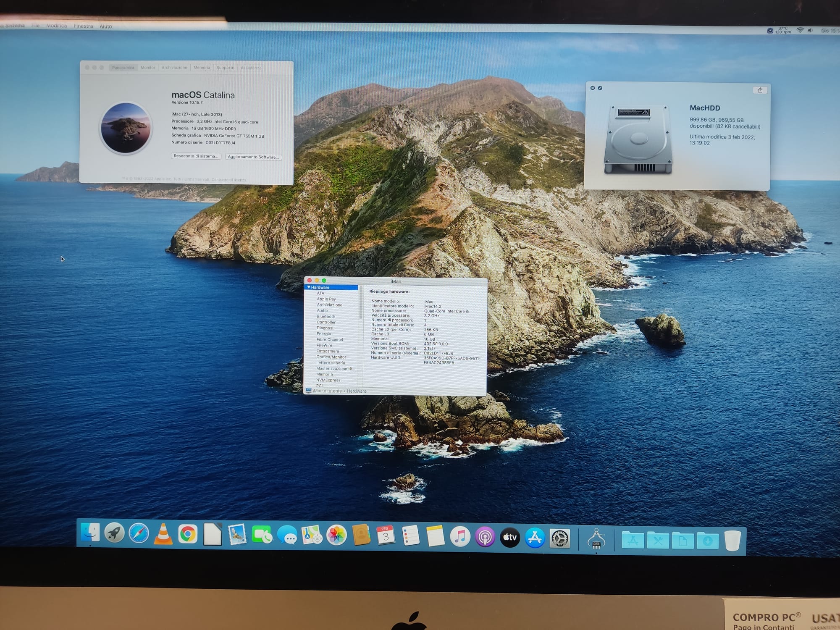
Task: Launch Safari from the Dock
Action: 139,534
